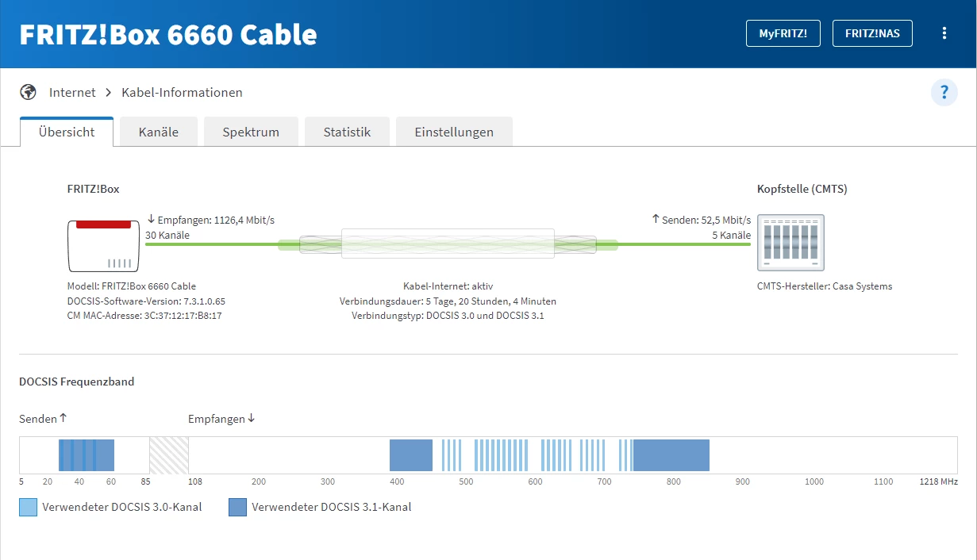Select the Statistik tab
977x560 pixels.
[x=347, y=132]
